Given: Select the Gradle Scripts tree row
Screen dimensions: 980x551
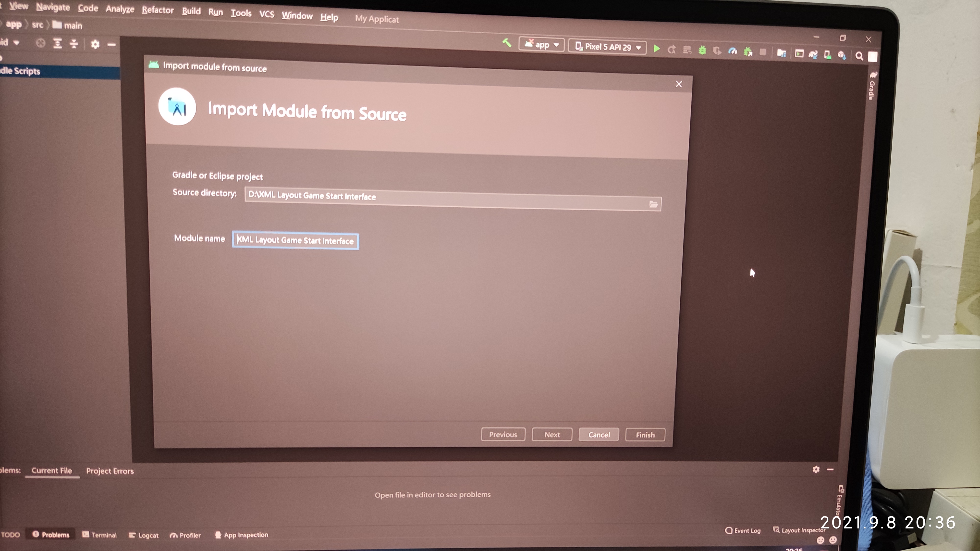Looking at the screenshot, I should [60, 72].
